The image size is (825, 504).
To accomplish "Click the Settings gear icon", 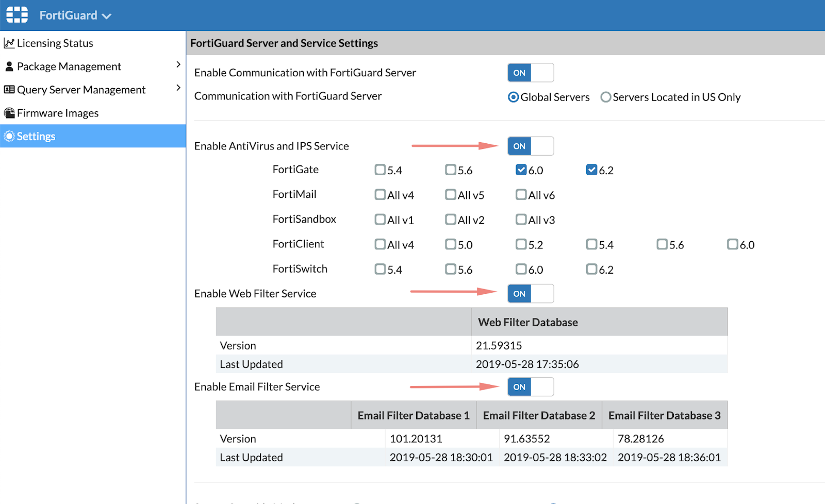I will click(9, 136).
